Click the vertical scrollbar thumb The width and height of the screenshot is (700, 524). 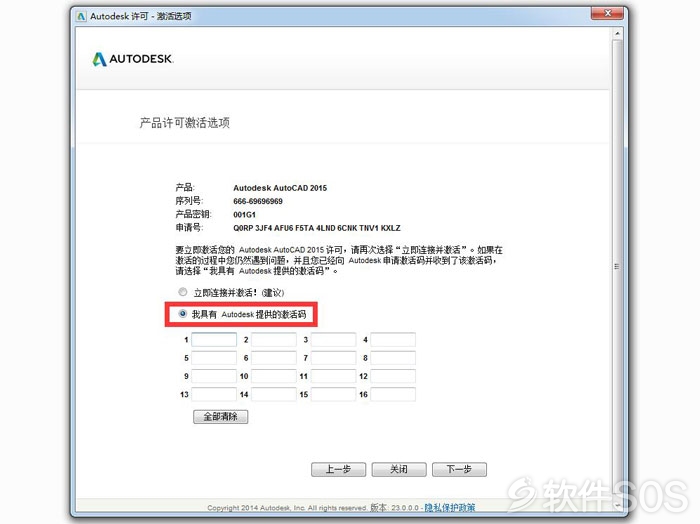tap(617, 266)
